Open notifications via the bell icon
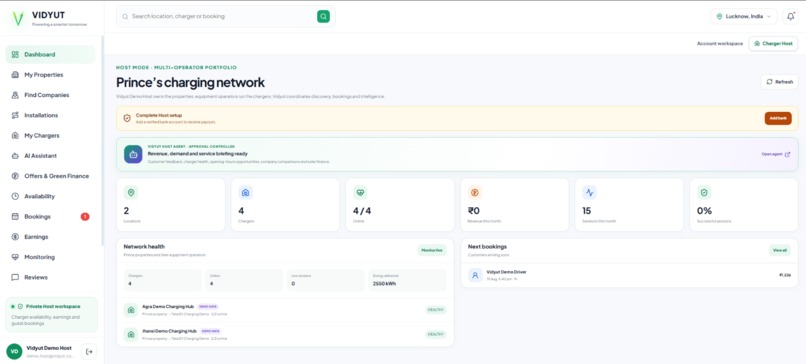The image size is (806, 364). (x=790, y=16)
